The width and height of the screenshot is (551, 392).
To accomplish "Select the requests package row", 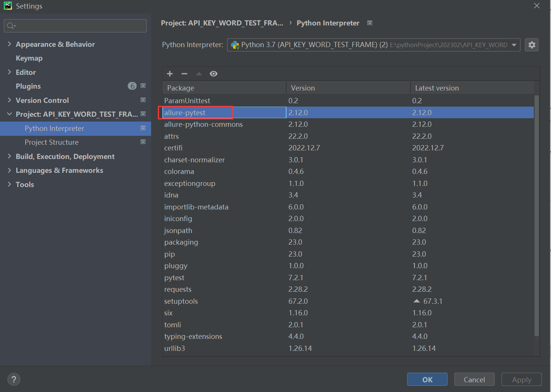I will (x=348, y=289).
